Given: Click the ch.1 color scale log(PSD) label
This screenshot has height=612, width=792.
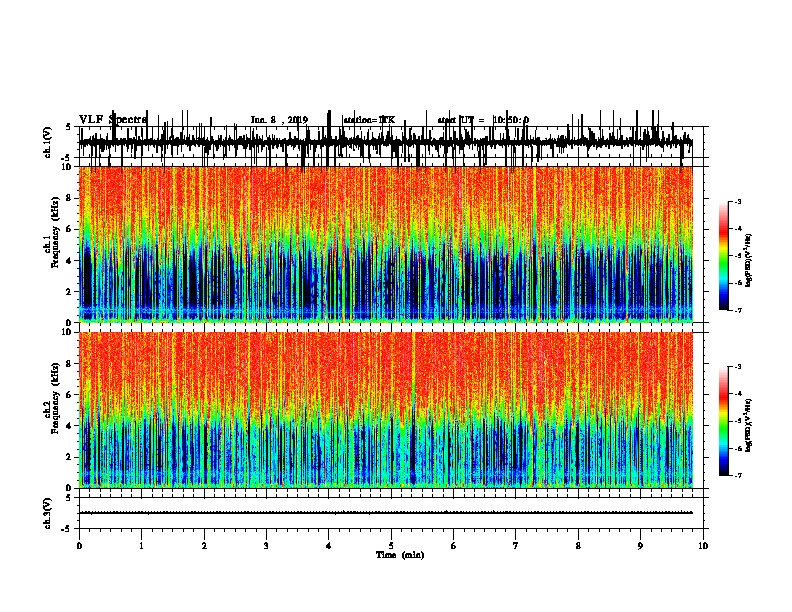Looking at the screenshot, I should tap(748, 260).
